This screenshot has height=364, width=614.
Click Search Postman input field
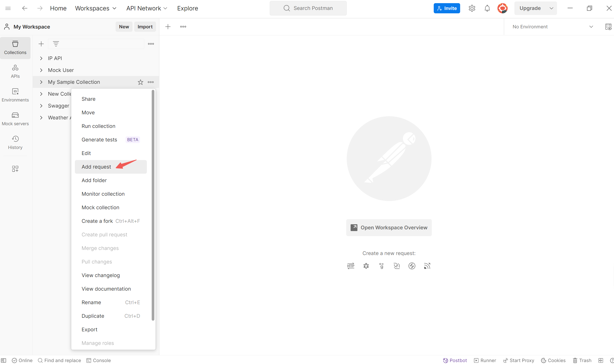coord(308,8)
